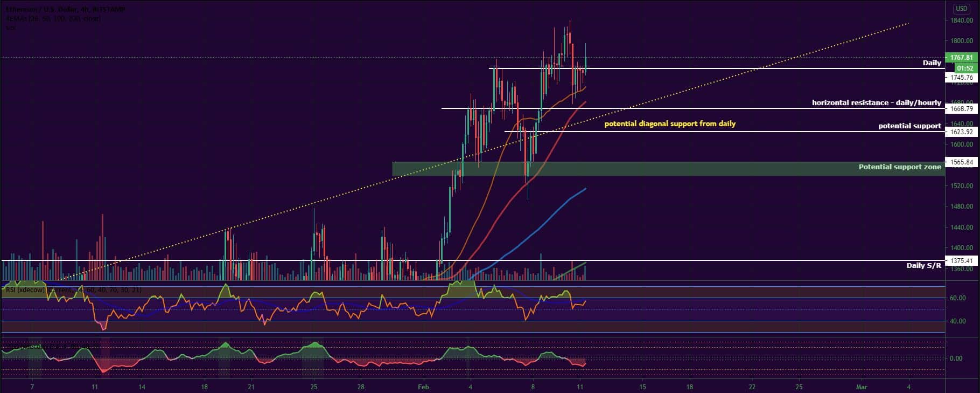Select 'potential diagonal support from daily' text
The height and width of the screenshot is (393, 980).
[670, 124]
